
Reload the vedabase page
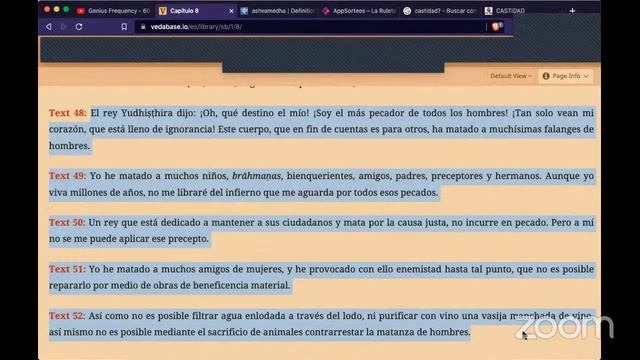[x=79, y=27]
